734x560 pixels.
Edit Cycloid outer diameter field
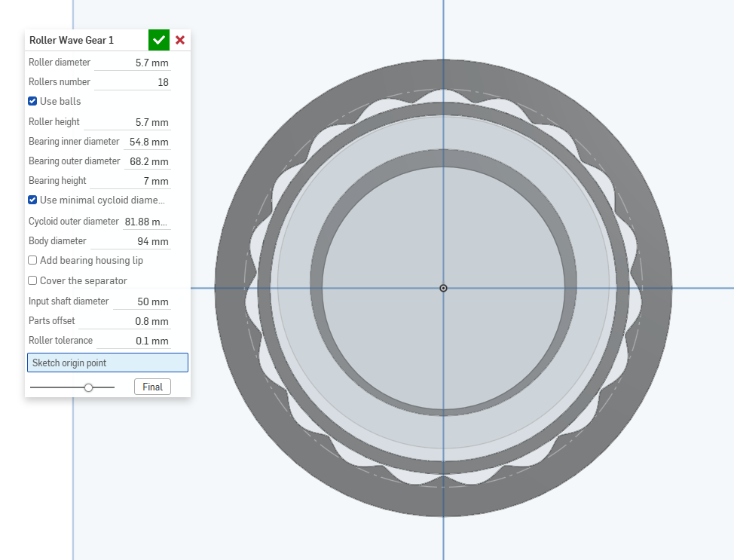[x=146, y=222]
